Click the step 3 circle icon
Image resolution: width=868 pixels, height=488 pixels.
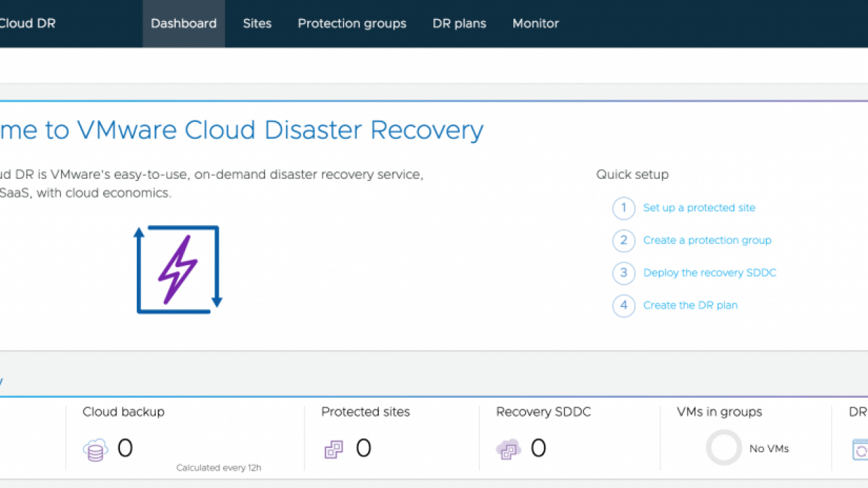click(x=624, y=273)
